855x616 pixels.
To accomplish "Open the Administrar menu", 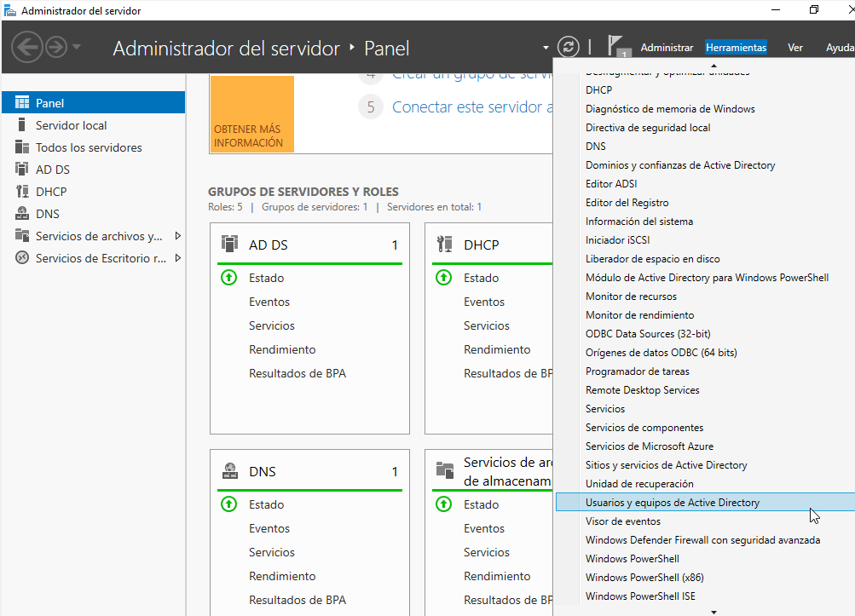I will 667,48.
